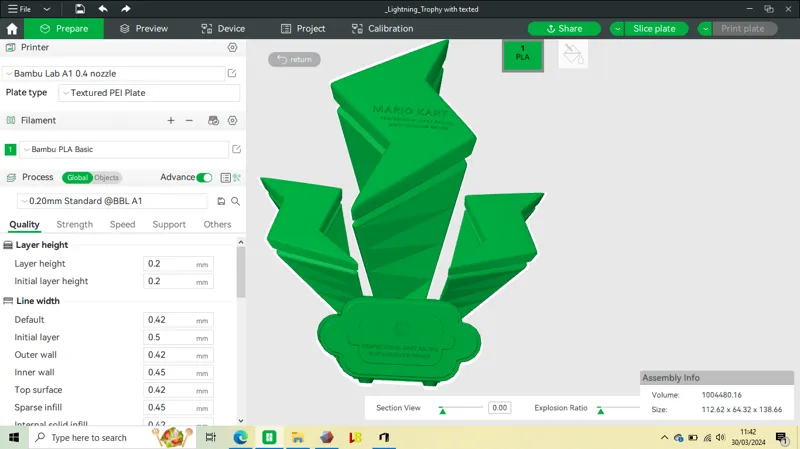Click the Top surface line width field
The width and height of the screenshot is (800, 449).
(x=178, y=390)
